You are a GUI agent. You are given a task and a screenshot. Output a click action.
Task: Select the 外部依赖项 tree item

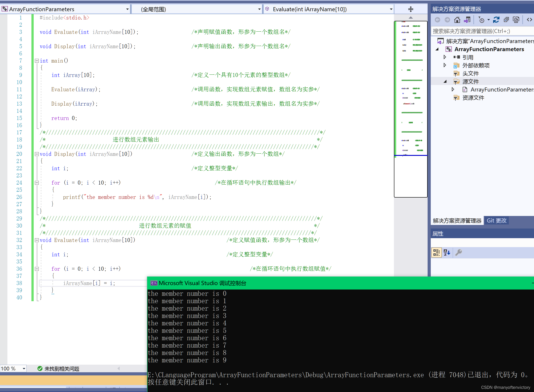(x=476, y=65)
